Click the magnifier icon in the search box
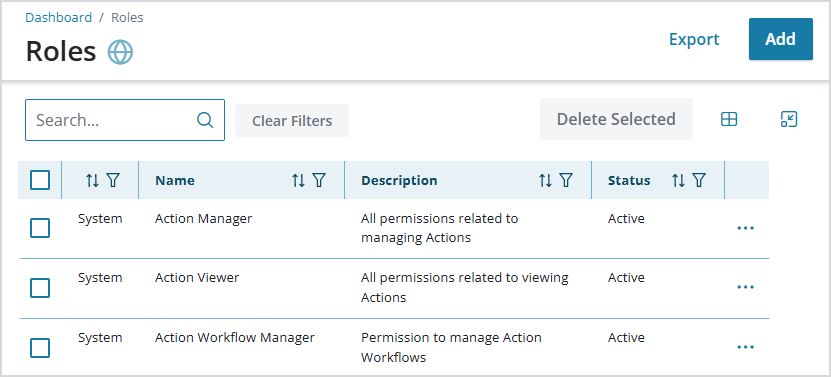 (205, 120)
